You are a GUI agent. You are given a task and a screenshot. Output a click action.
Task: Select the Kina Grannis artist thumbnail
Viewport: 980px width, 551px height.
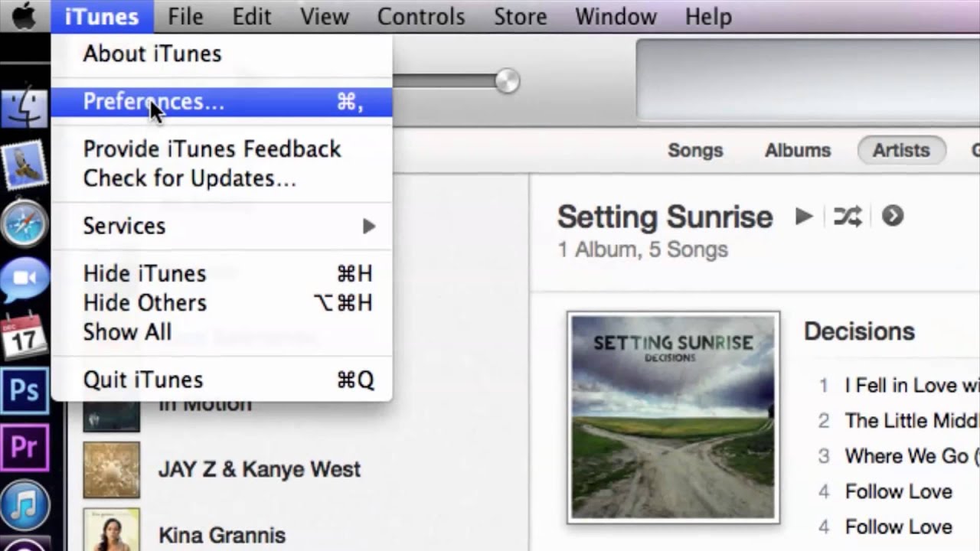[x=112, y=530]
